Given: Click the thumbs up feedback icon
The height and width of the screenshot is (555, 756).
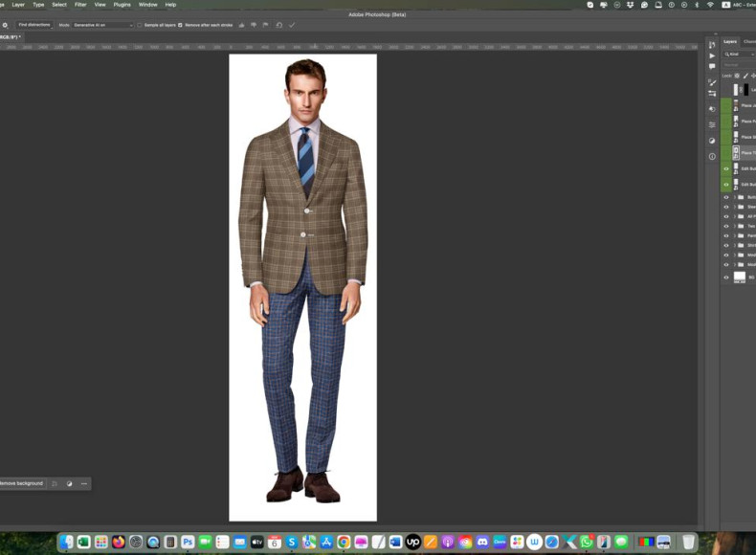Looking at the screenshot, I should pos(241,25).
